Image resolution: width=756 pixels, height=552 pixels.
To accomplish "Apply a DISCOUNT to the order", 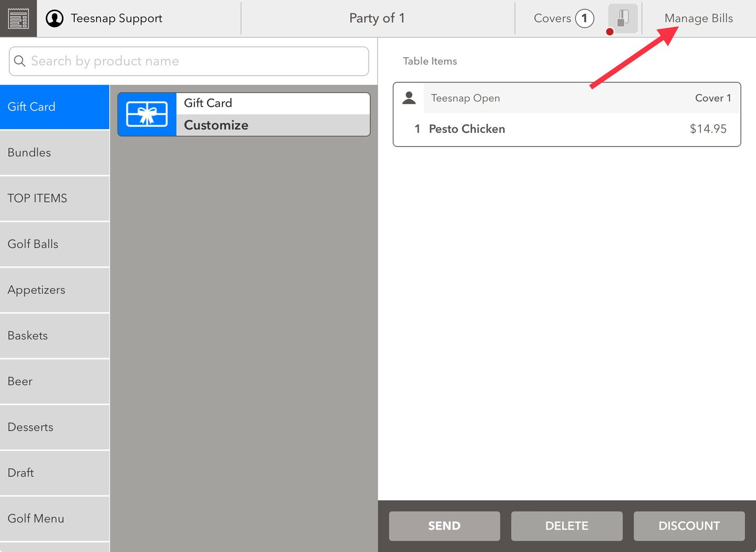I will (689, 526).
